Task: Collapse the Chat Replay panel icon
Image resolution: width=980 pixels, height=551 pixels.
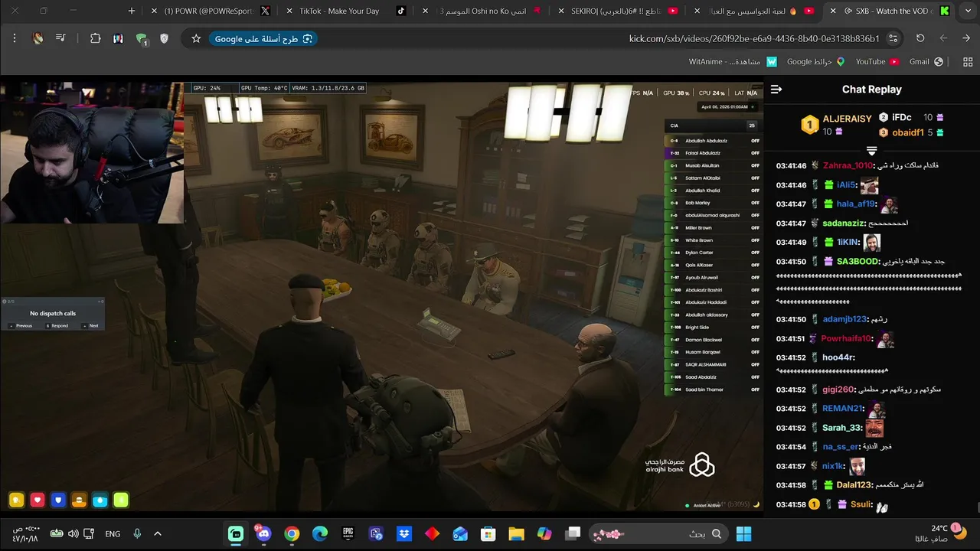Action: [776, 89]
